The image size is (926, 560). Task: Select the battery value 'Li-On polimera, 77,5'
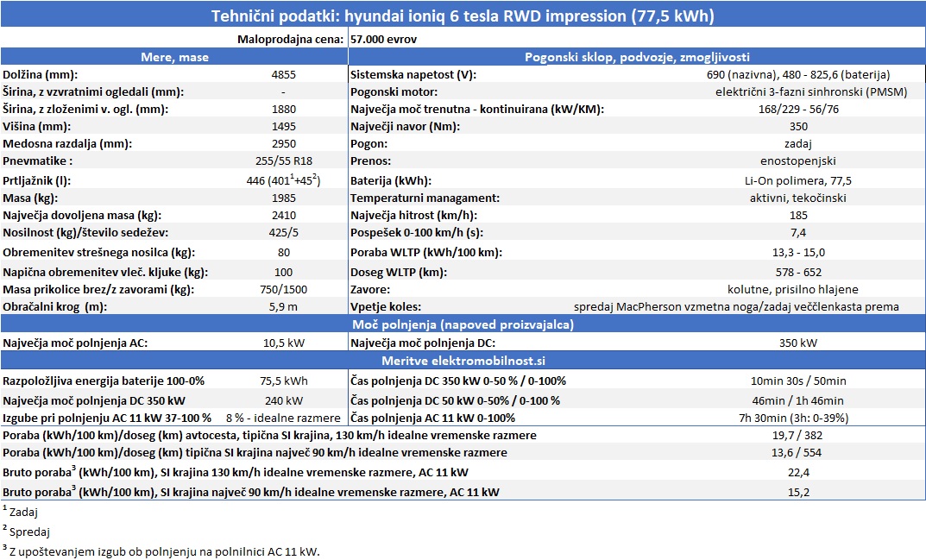pos(798,180)
